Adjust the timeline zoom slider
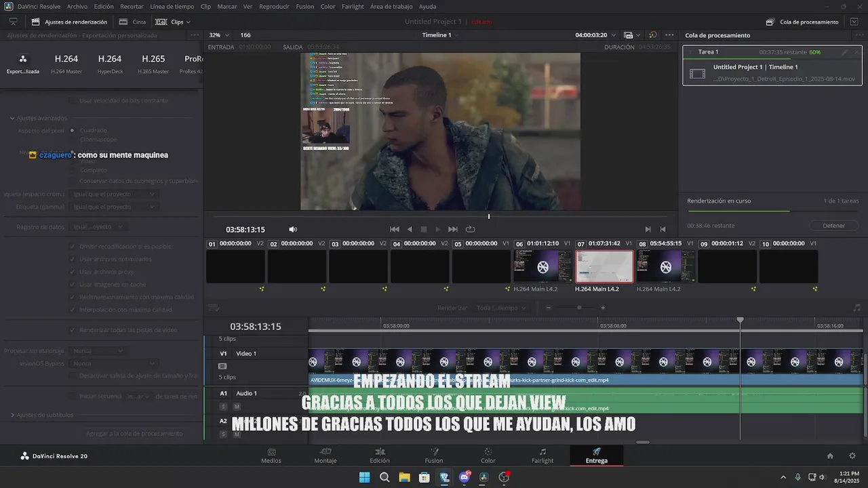This screenshot has width=868, height=488. [x=578, y=308]
